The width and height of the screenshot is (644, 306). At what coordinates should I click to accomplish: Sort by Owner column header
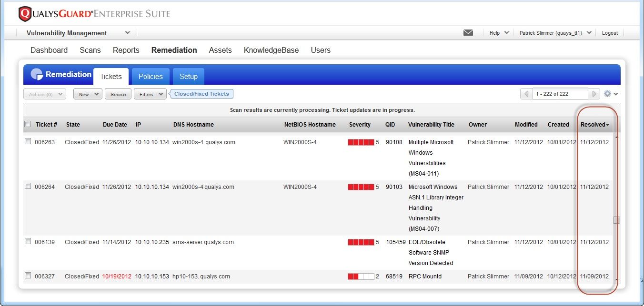click(x=477, y=125)
